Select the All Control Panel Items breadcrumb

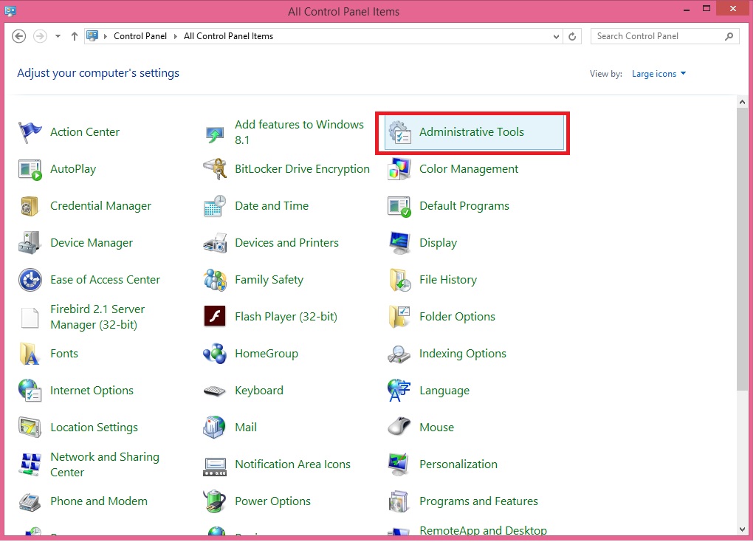coord(228,36)
